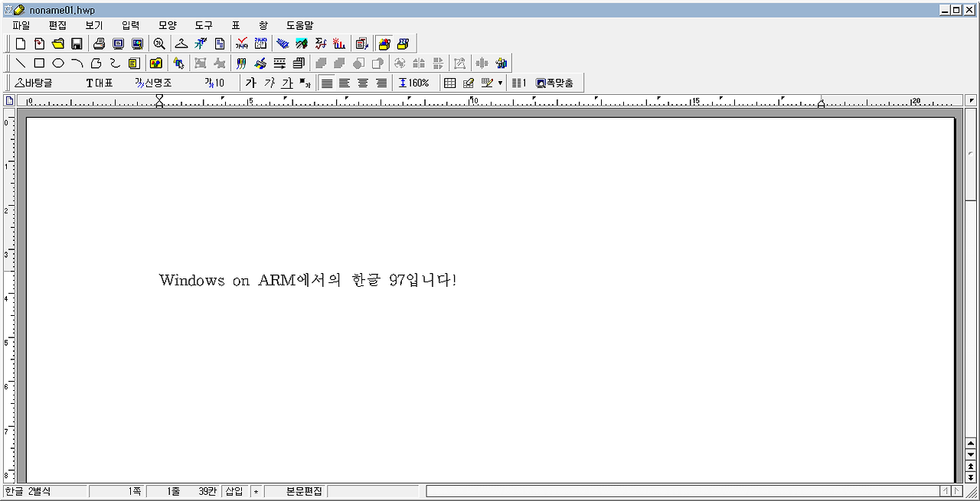Click the magnifier zoom preview icon
The image size is (980, 501).
159,44
